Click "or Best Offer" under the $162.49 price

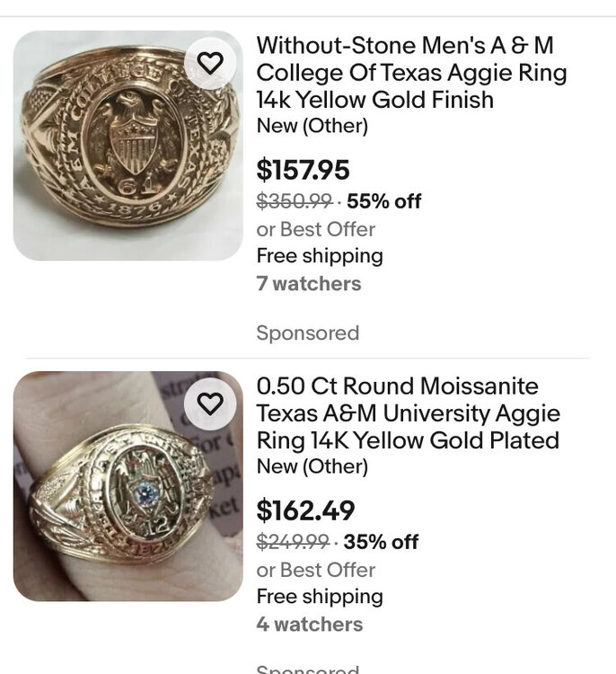tap(315, 570)
